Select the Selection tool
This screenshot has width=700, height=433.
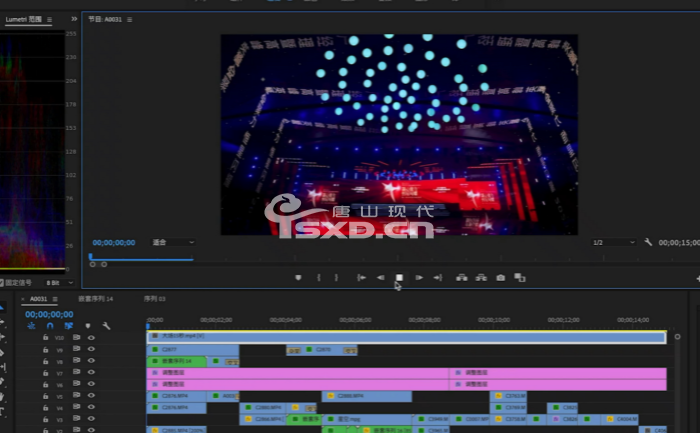coord(2,308)
